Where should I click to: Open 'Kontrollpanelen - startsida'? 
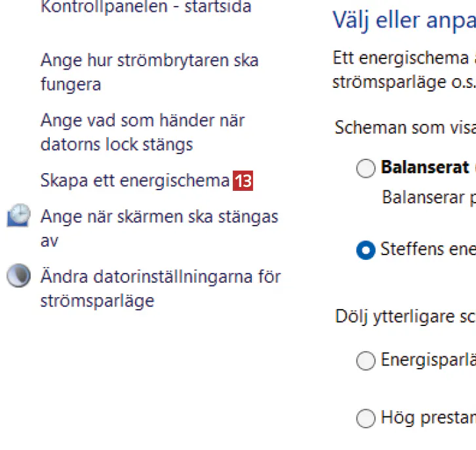[x=146, y=8]
